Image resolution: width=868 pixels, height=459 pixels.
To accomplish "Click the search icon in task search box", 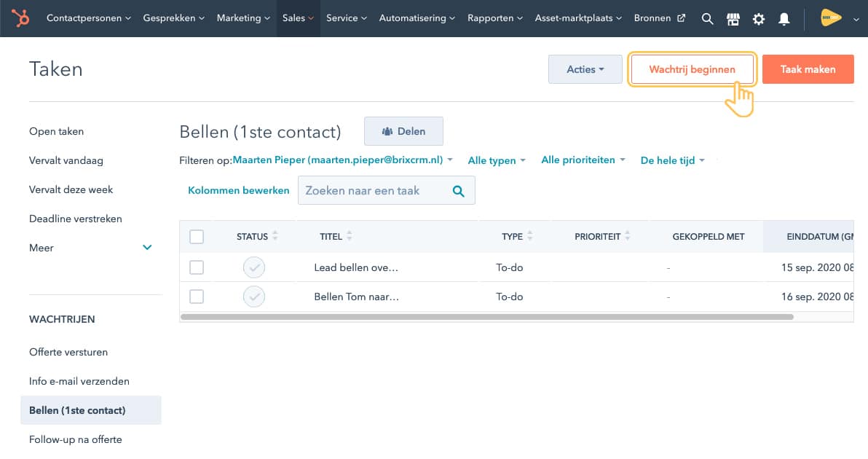I will pos(458,191).
